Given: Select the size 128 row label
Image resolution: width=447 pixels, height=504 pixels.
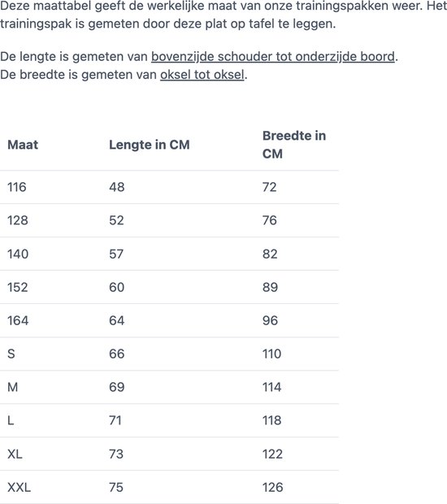Looking at the screenshot, I should click(18, 220).
